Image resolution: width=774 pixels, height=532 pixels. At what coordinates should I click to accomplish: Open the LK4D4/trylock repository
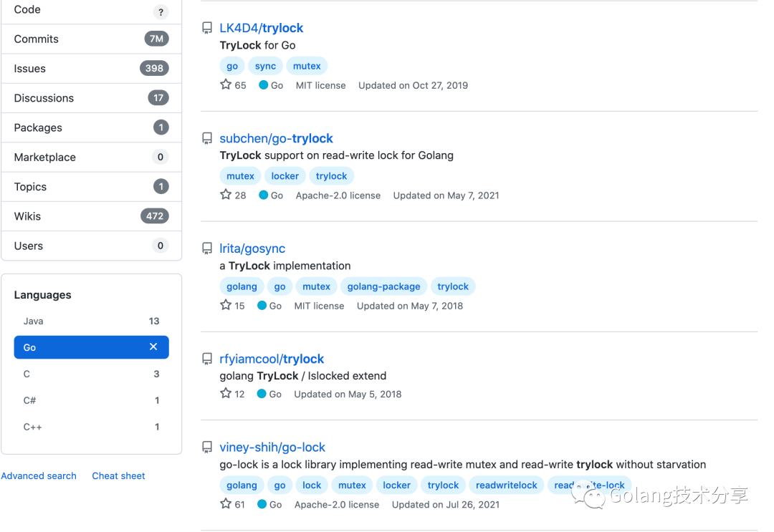coord(261,28)
